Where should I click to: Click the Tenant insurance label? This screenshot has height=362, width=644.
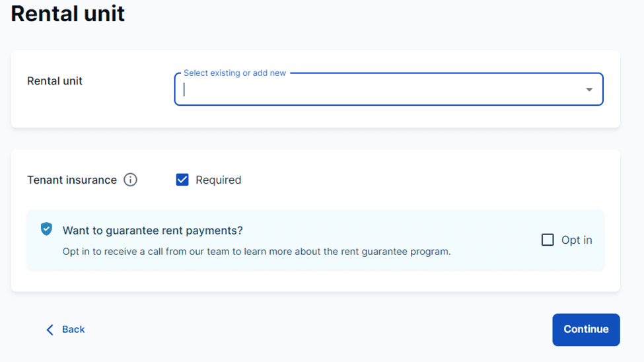[x=72, y=180]
